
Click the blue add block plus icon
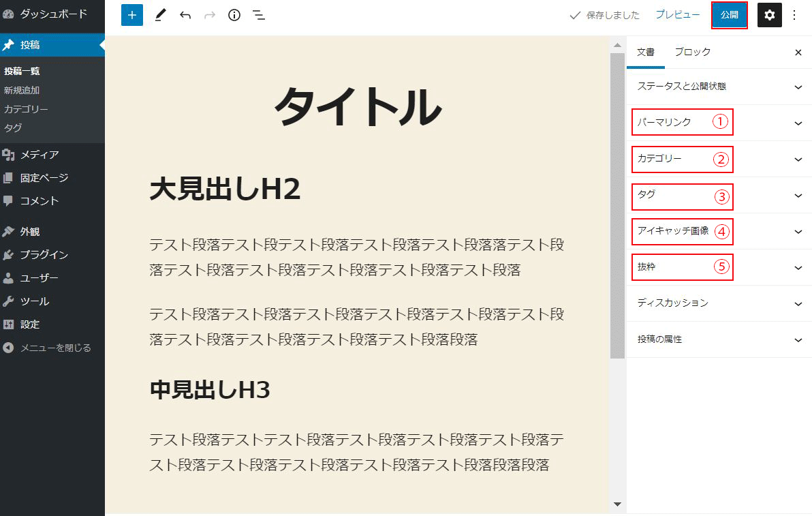click(132, 15)
